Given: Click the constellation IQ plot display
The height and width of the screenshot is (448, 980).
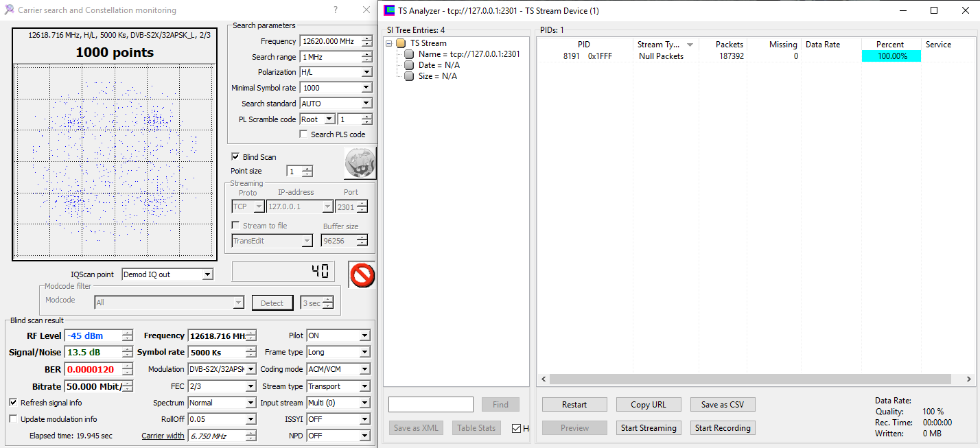Looking at the screenshot, I should pyautogui.click(x=115, y=162).
